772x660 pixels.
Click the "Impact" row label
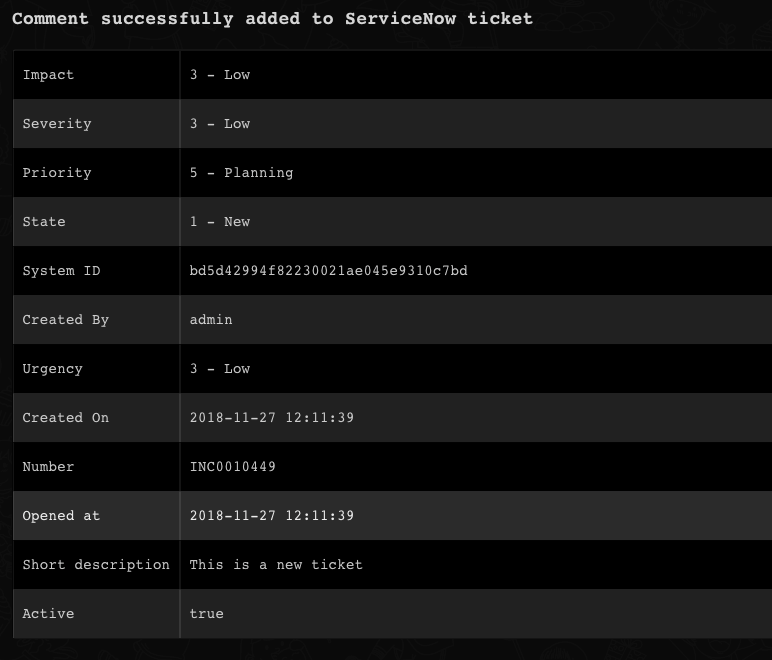[48, 75]
